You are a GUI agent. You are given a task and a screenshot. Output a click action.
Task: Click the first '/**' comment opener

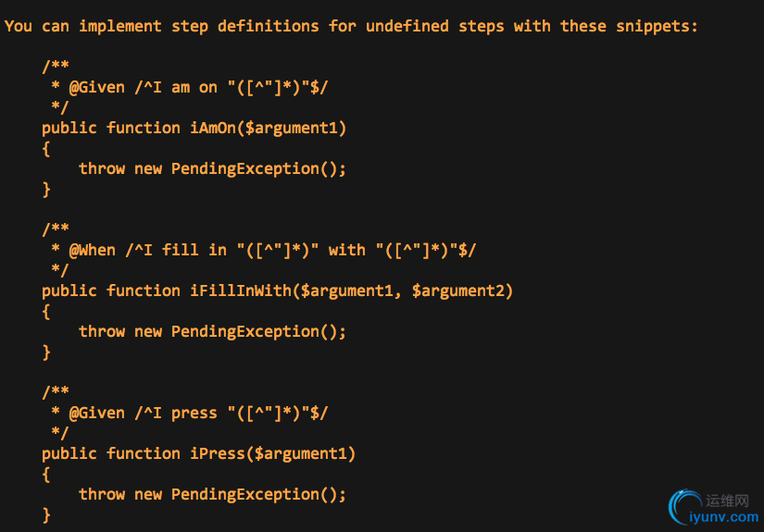tap(56, 66)
